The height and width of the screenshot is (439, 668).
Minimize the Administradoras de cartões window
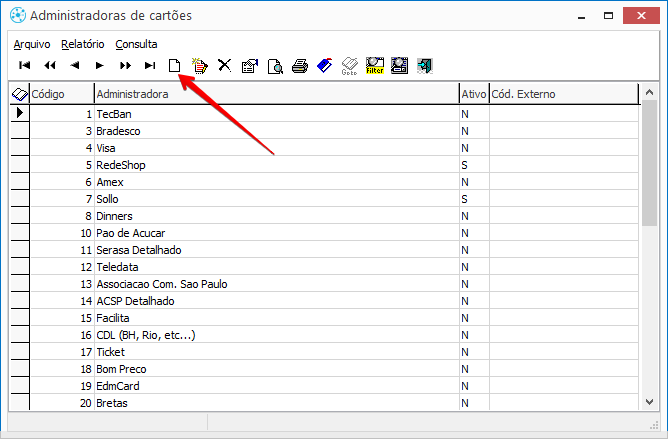[582, 16]
